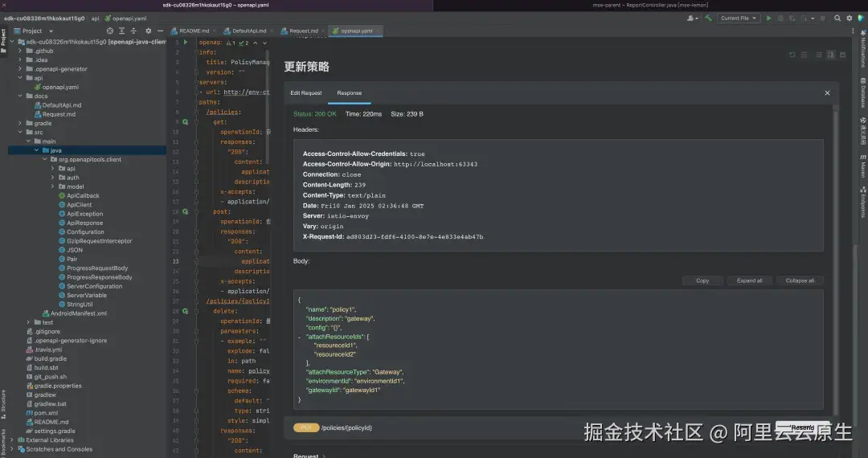The height and width of the screenshot is (458, 868).
Task: Click Collapse all for response body
Action: click(x=800, y=280)
